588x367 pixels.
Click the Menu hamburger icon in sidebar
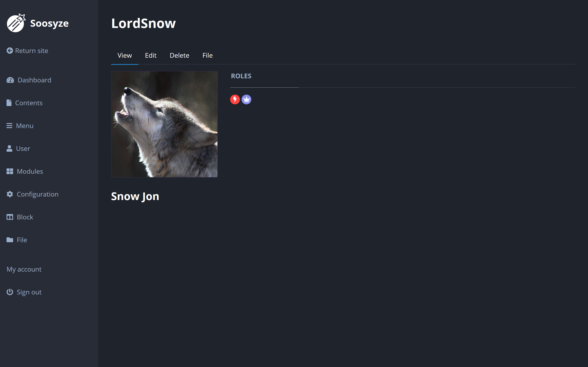click(9, 126)
